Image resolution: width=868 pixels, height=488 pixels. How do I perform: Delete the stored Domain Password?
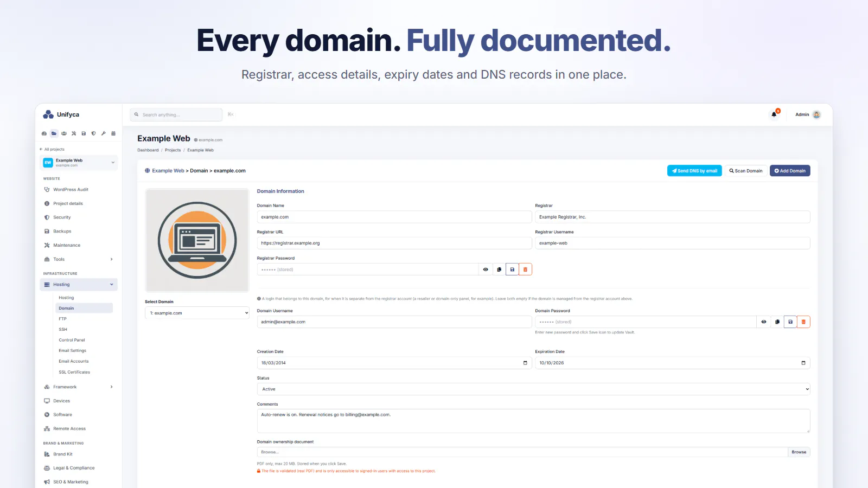pyautogui.click(x=803, y=322)
